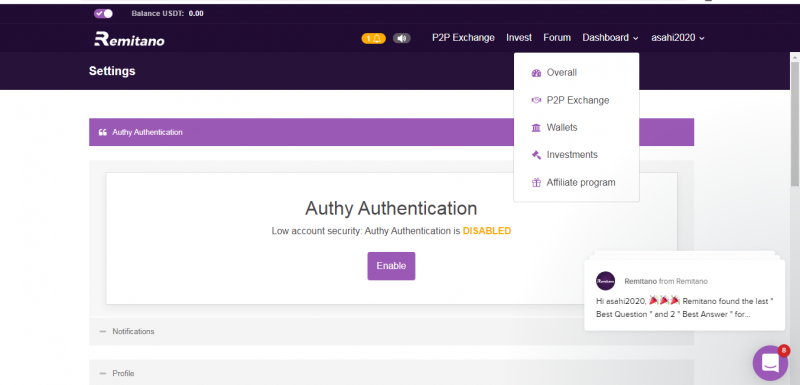Screen dimensions: 800x385
Task: Click the red 8 unread chat badge
Action: click(x=784, y=351)
